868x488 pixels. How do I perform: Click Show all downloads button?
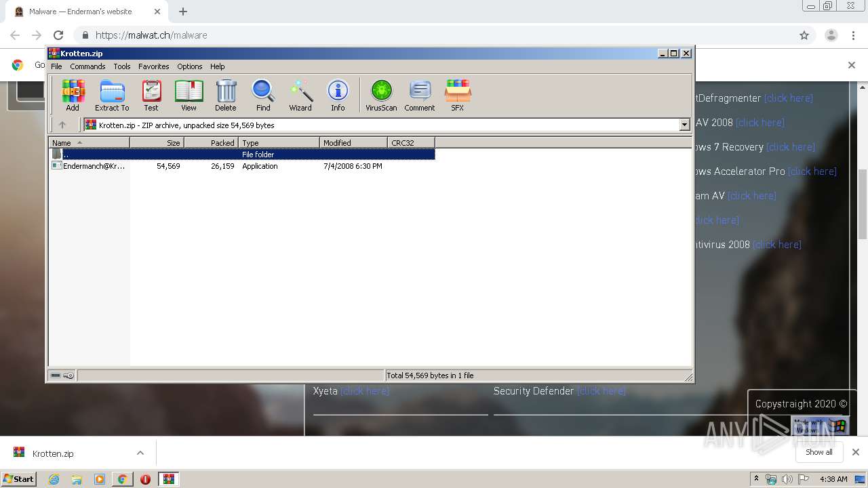[x=818, y=452]
